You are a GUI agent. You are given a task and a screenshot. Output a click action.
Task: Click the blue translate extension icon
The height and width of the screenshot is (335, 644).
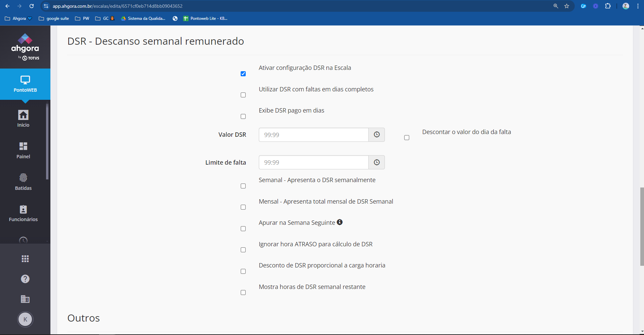tap(583, 6)
